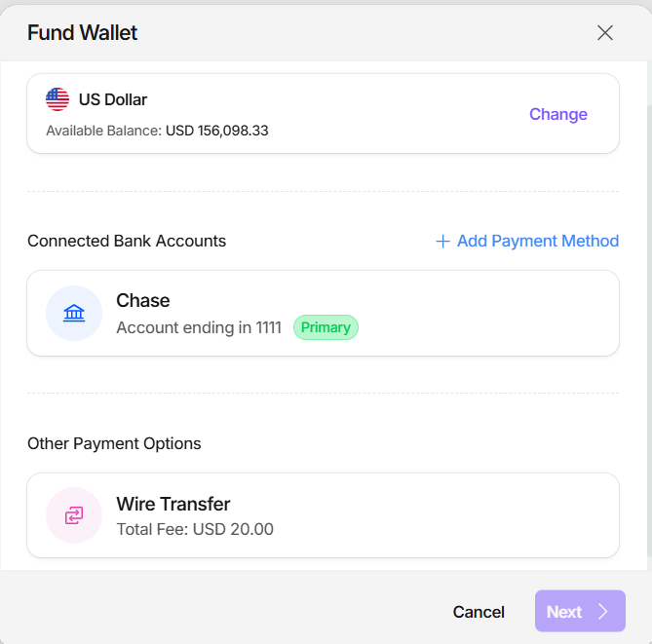Click the US Dollar currency label

click(113, 99)
